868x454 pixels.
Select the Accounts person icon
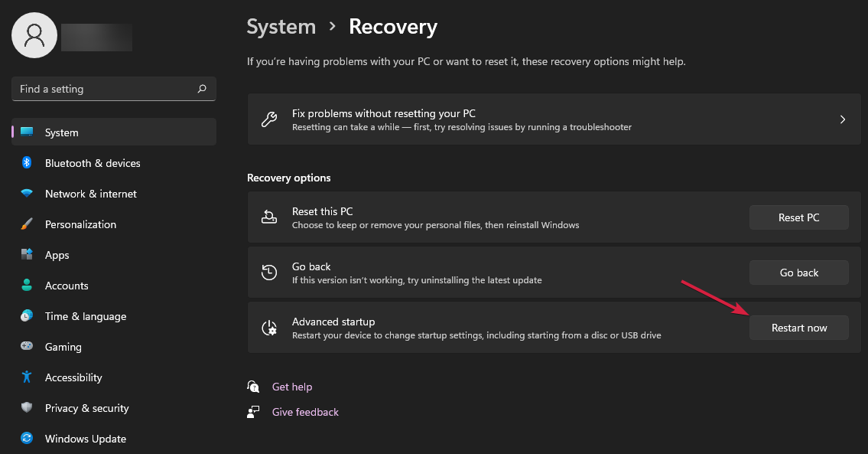click(x=25, y=286)
